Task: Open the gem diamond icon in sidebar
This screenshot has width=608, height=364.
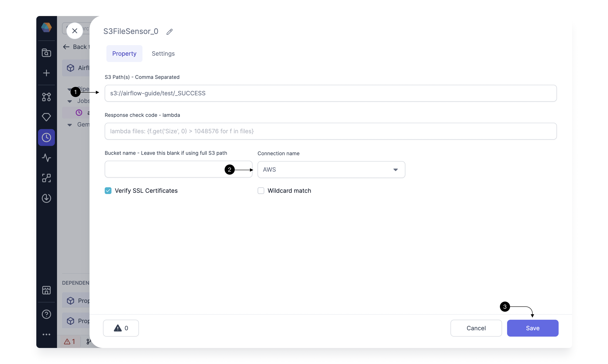Action: 46,117
